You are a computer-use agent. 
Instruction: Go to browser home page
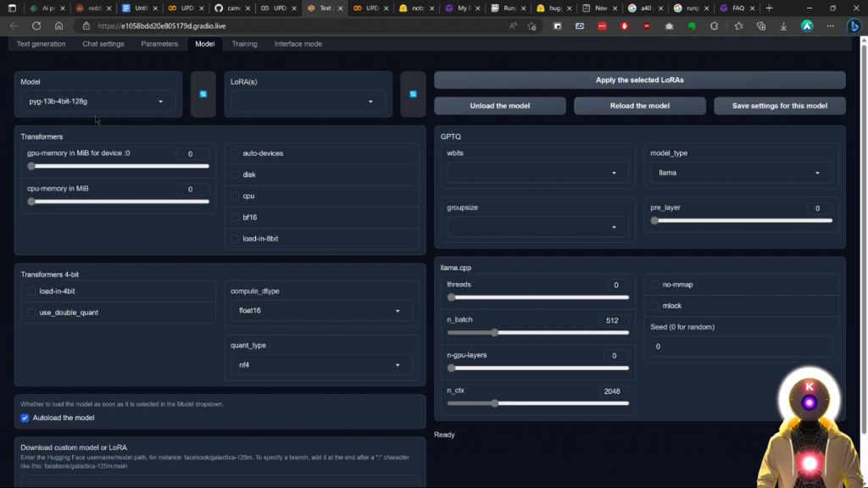[x=58, y=25]
